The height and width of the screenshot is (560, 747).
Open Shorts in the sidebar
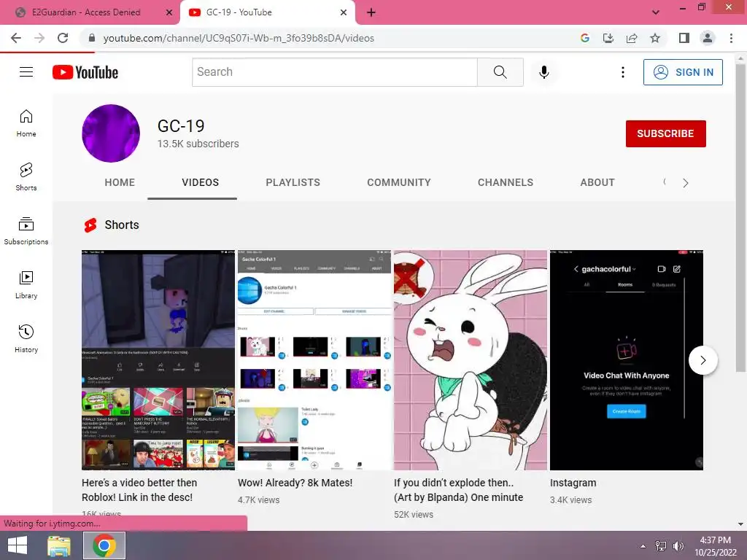click(26, 177)
